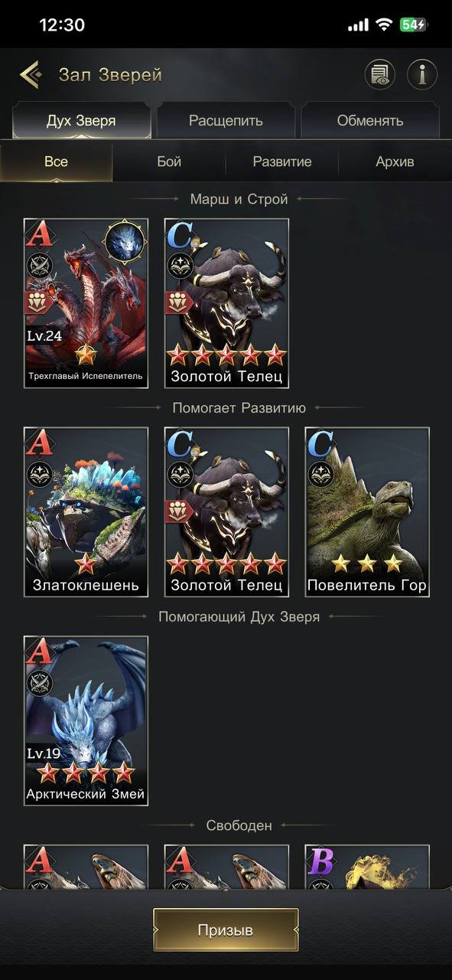This screenshot has height=980, width=452.
Task: Open the B-rank beast card under Свободен
Action: coord(367,867)
